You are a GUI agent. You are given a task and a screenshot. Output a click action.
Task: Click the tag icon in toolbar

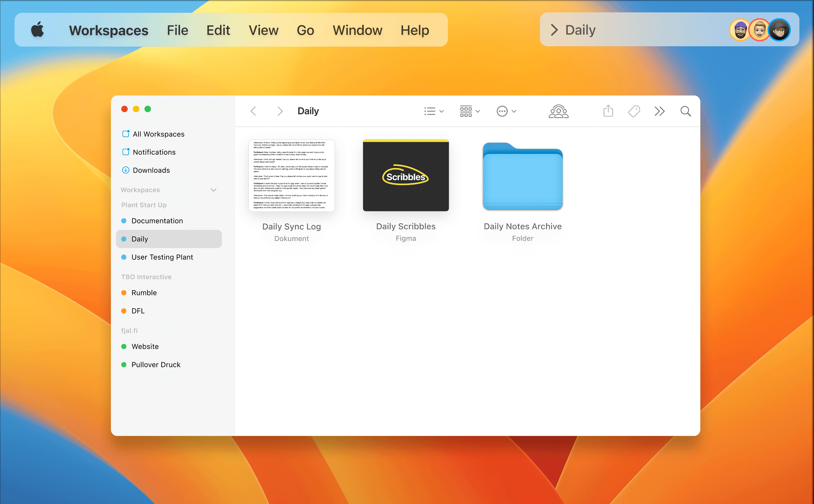point(634,111)
